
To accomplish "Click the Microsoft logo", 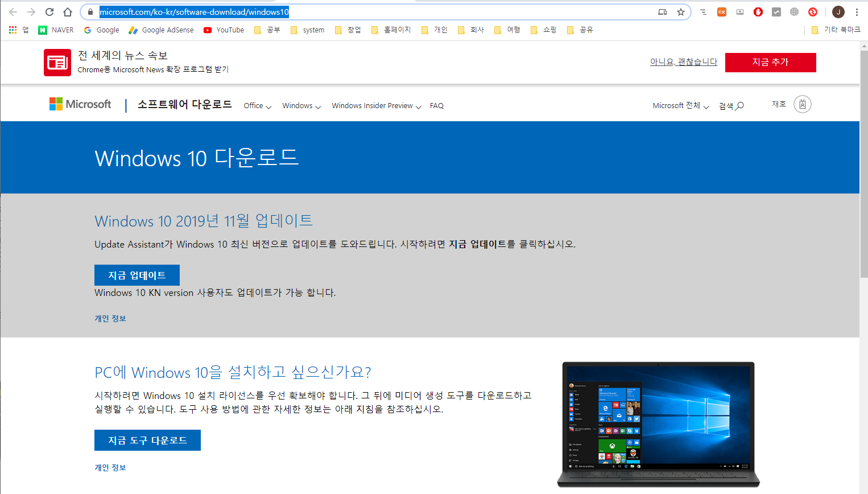I will pos(80,104).
